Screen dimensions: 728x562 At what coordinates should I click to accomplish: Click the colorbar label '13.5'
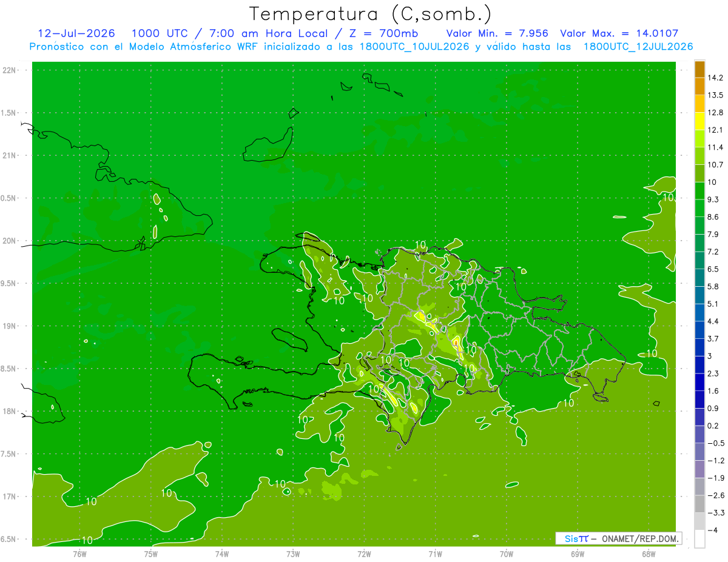click(x=715, y=95)
